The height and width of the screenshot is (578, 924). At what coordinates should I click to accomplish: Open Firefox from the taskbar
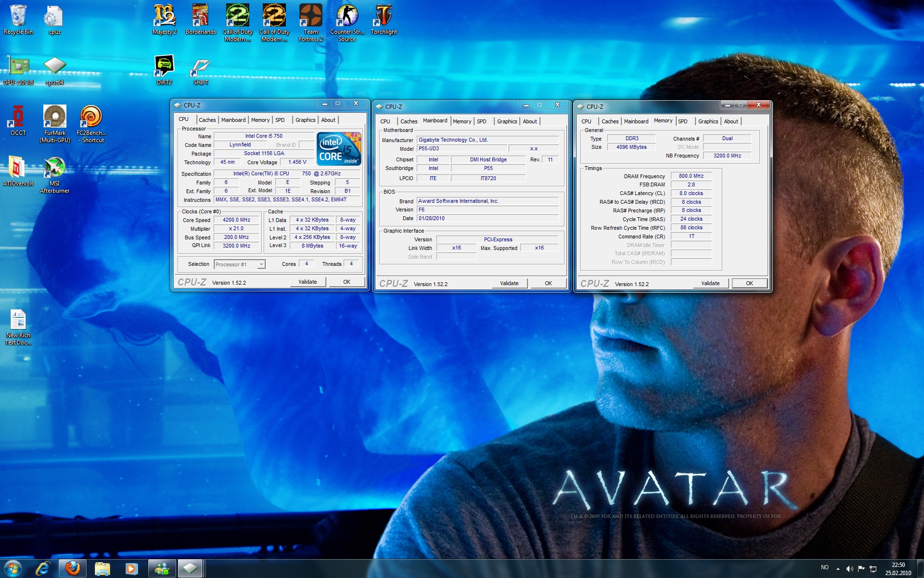73,569
